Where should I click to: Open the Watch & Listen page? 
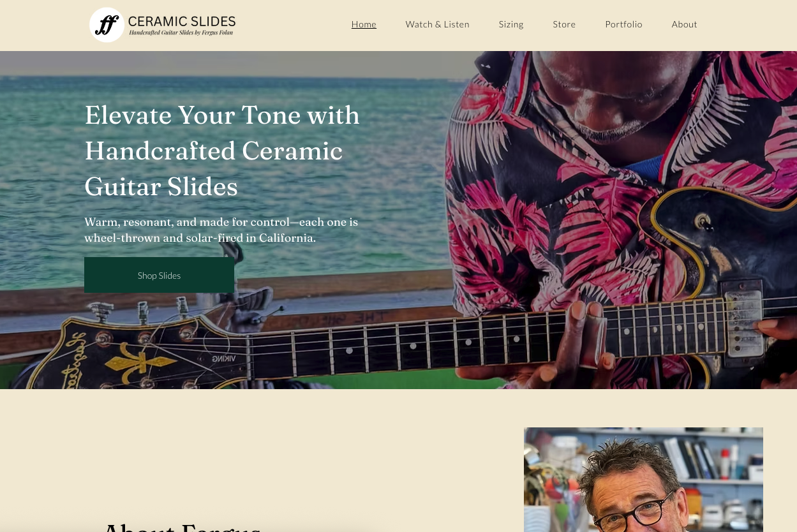pyautogui.click(x=438, y=24)
